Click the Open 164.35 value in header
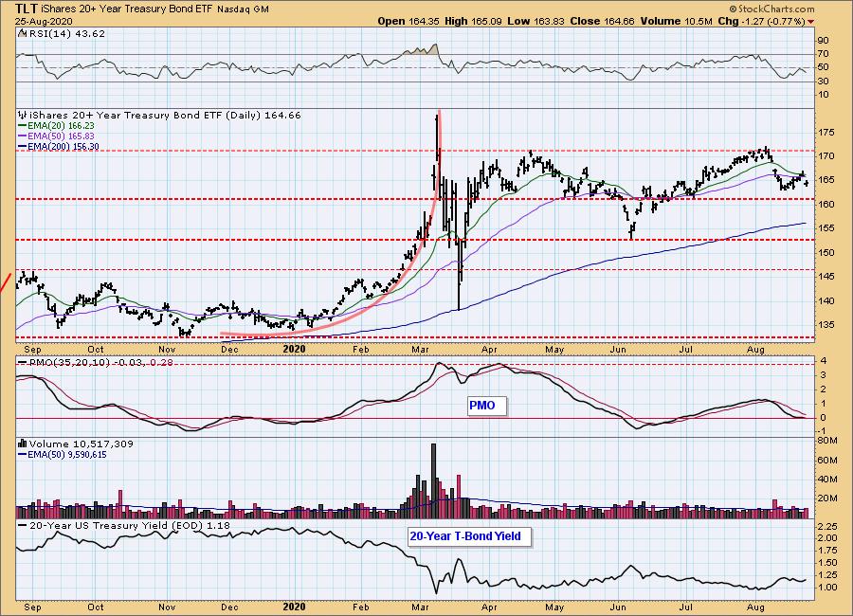This screenshot has height=616, width=853. (x=408, y=21)
